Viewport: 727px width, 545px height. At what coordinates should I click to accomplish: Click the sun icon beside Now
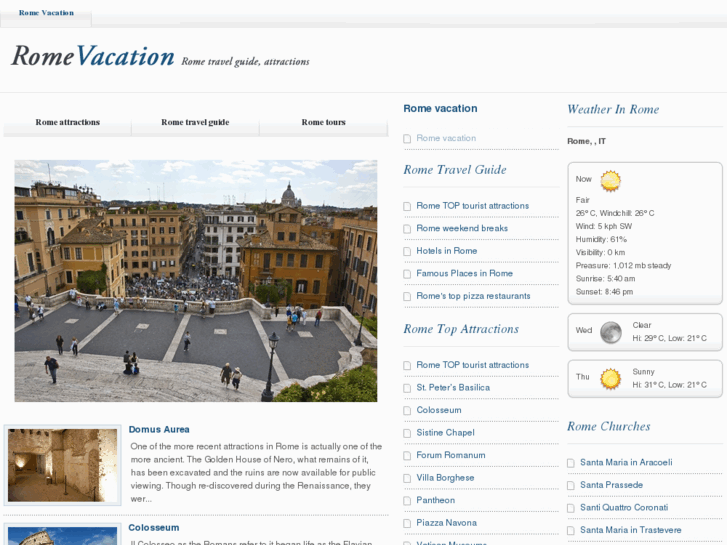610,181
